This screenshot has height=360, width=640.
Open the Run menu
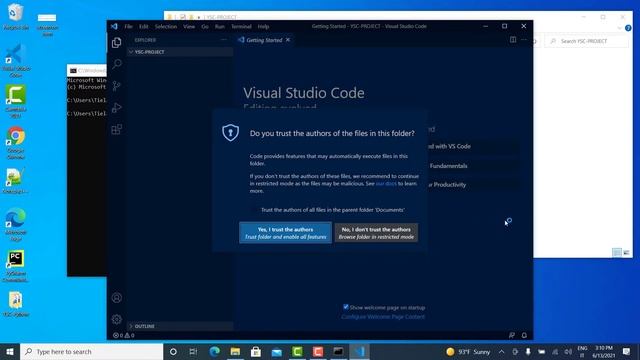click(x=220, y=26)
